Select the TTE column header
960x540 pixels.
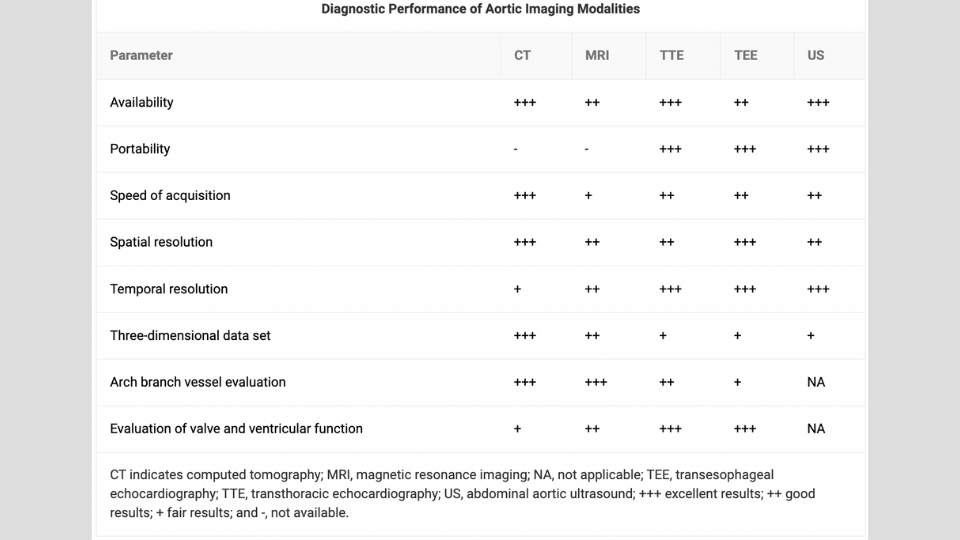pyautogui.click(x=672, y=56)
